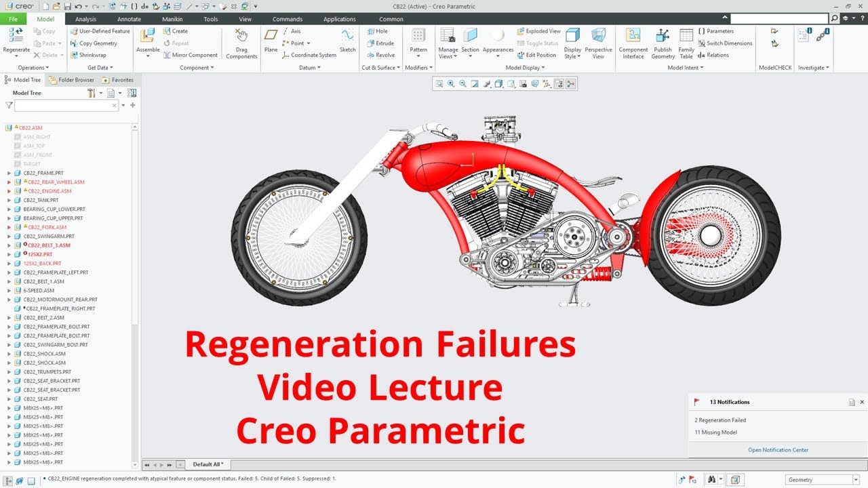Select the Default All sheet tab
This screenshot has height=488, width=868.
210,464
